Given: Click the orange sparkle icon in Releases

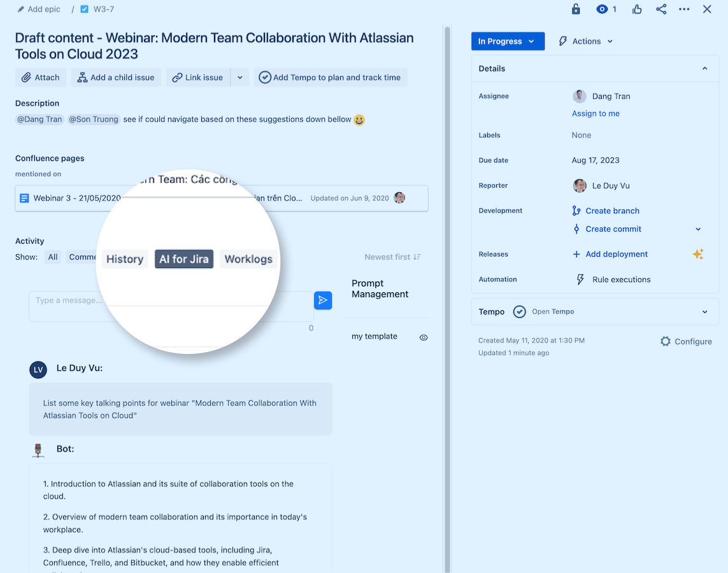Looking at the screenshot, I should click(x=698, y=254).
